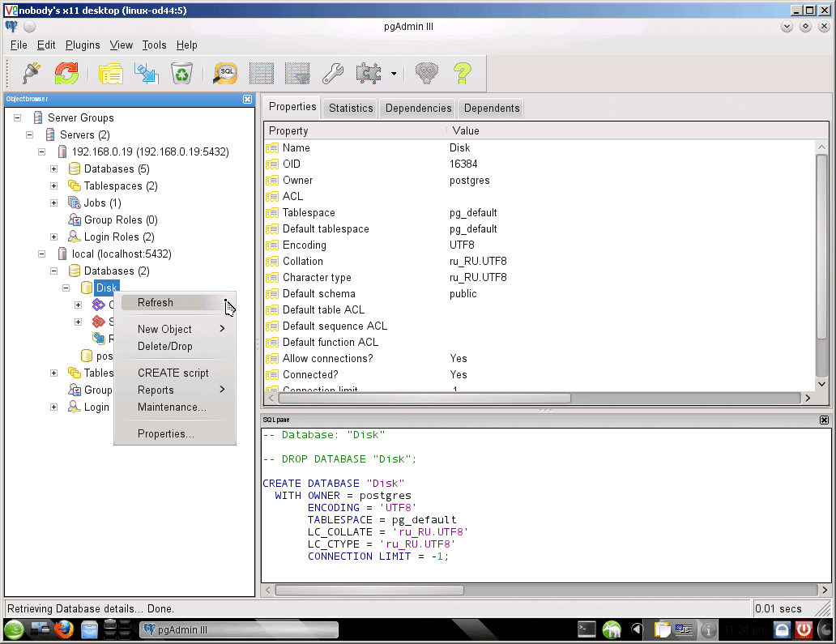Open the plugins dropdown arrow in toolbar
Image resolution: width=836 pixels, height=644 pixels.
pyautogui.click(x=394, y=74)
